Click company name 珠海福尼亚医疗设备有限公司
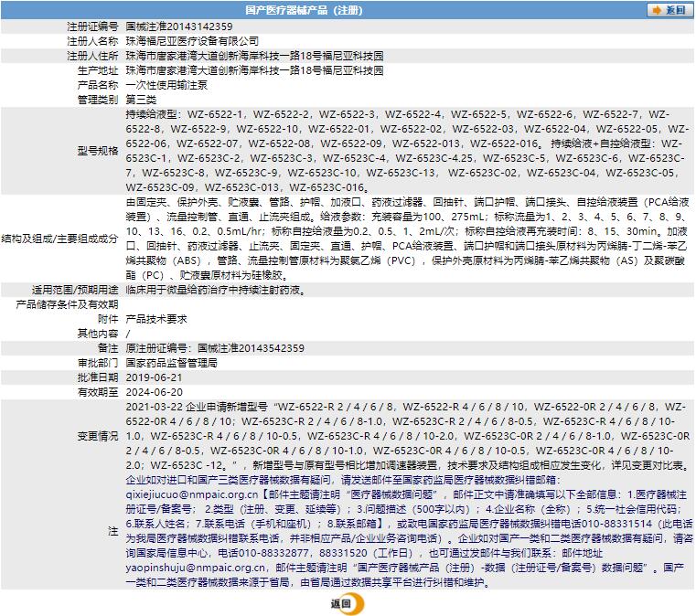This screenshot has width=696, height=616. coord(192,41)
